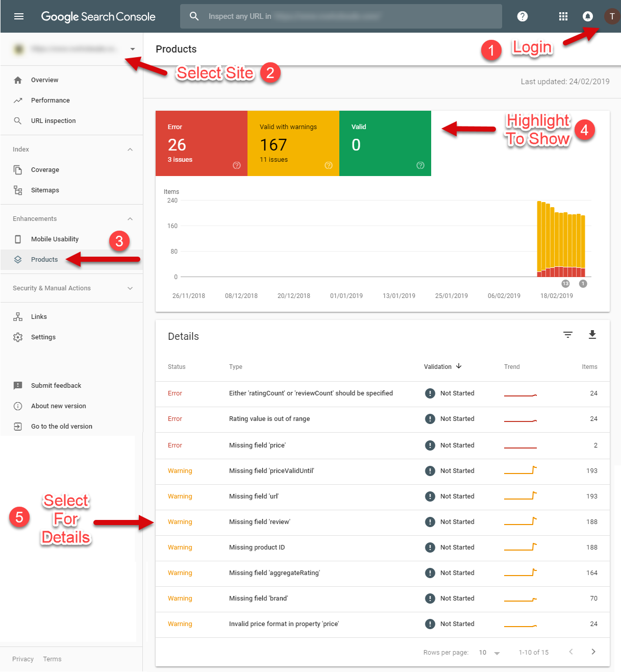Open the account avatar 'T'
This screenshot has height=672, width=621.
(x=612, y=16)
